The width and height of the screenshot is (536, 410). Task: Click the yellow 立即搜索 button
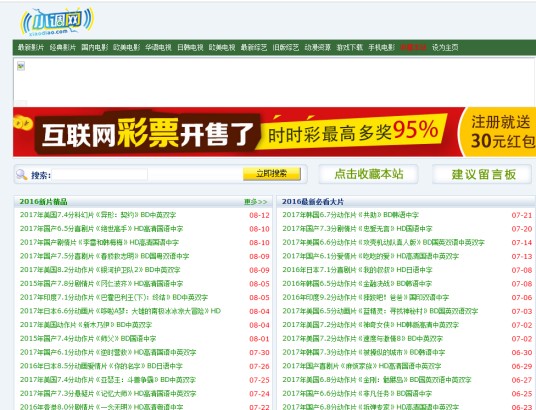point(272,174)
